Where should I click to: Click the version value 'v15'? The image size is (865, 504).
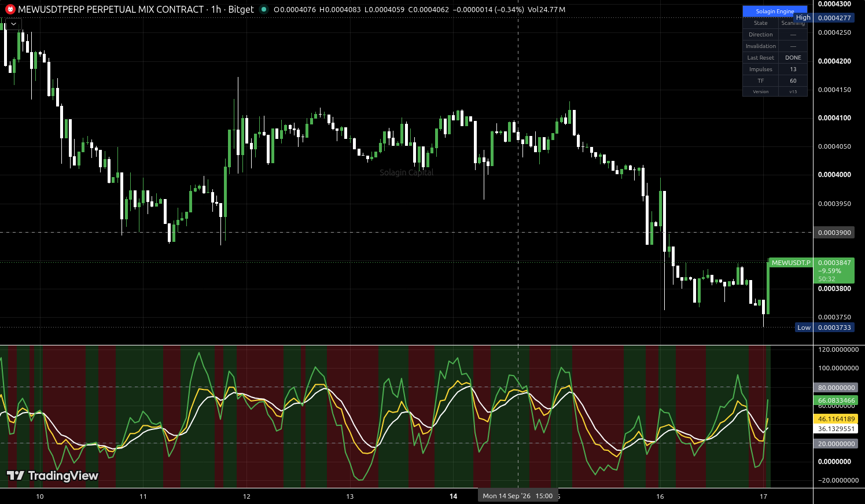click(x=793, y=91)
